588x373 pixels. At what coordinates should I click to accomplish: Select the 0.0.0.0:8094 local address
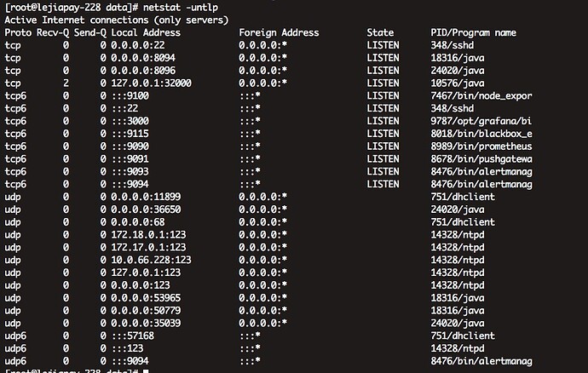[x=143, y=57]
